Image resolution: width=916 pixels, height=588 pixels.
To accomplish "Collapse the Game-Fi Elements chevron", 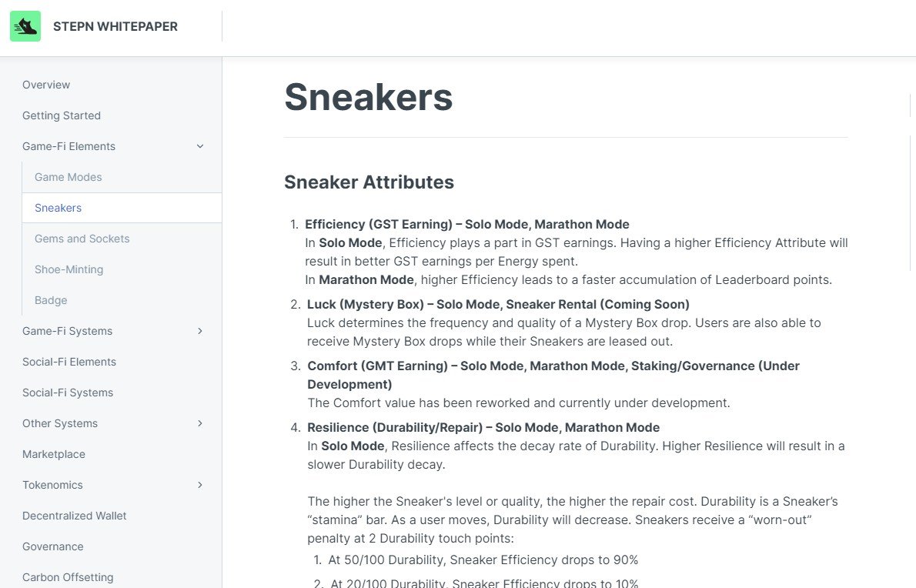I will 200,146.
